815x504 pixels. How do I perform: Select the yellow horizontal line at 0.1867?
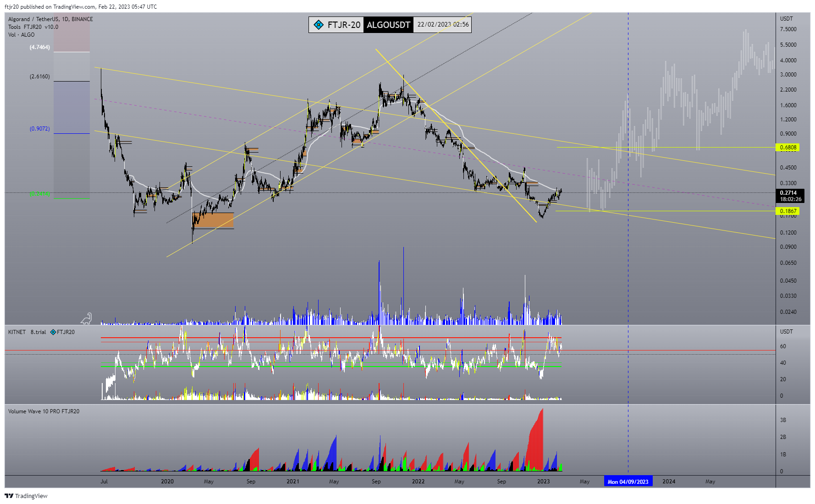(666, 211)
